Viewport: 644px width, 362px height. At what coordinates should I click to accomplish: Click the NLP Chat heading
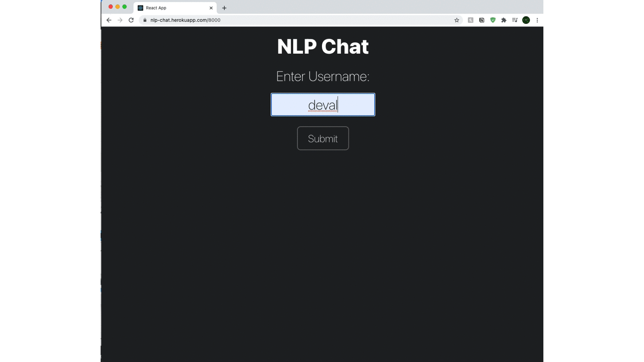coord(323,46)
